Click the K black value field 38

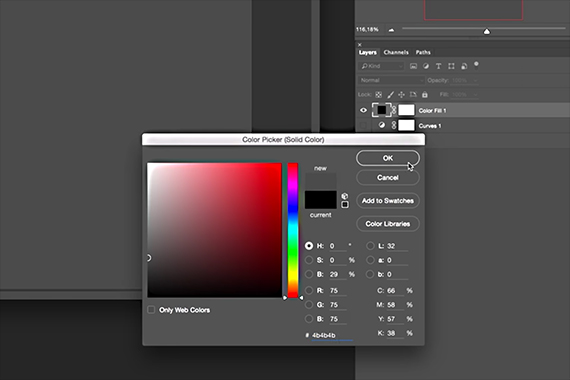[395, 333]
